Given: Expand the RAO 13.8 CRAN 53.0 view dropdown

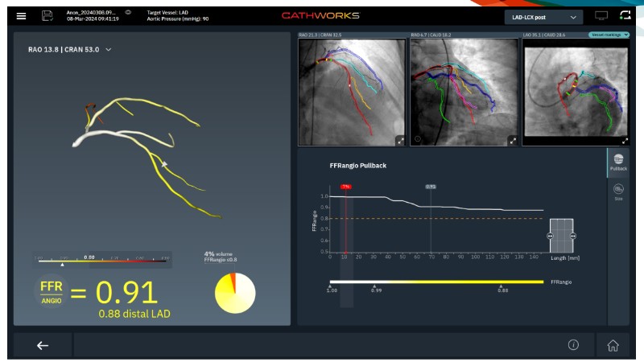Looking at the screenshot, I should click(109, 50).
